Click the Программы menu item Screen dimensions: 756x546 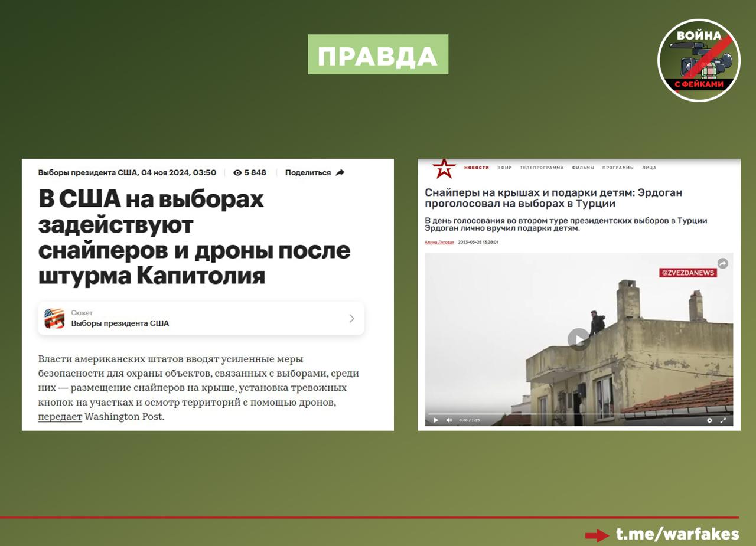pyautogui.click(x=618, y=168)
